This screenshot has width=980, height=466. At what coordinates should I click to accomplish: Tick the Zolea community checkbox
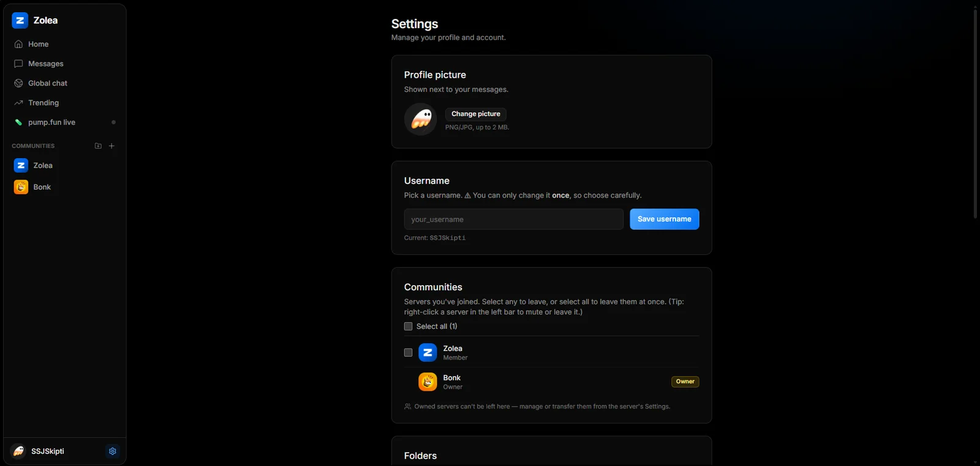coord(409,353)
